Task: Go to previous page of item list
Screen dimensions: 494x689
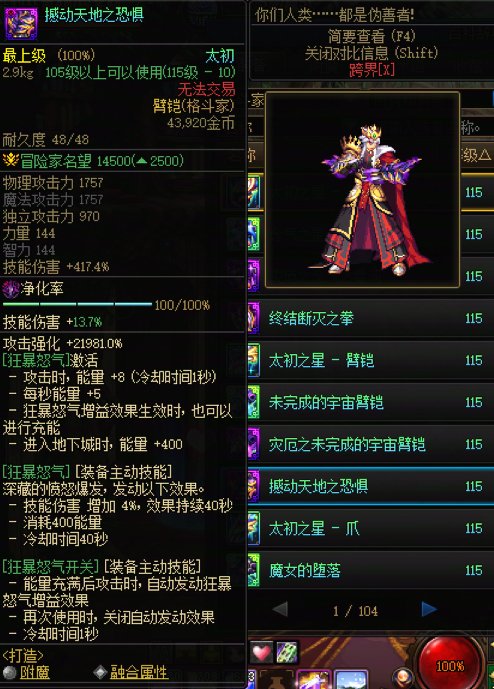Action: point(280,609)
